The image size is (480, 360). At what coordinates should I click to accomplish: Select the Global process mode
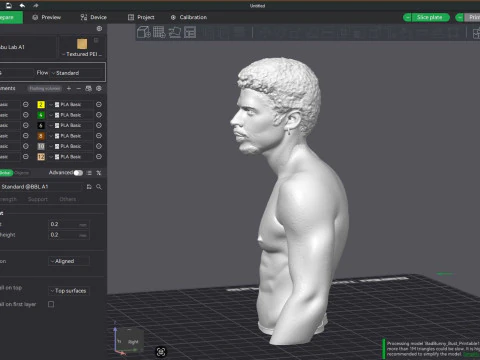[6, 173]
